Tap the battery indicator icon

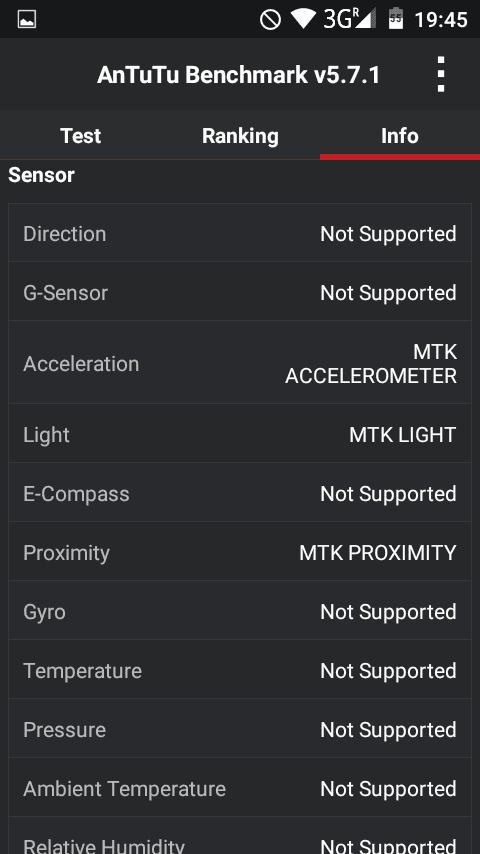point(396,19)
